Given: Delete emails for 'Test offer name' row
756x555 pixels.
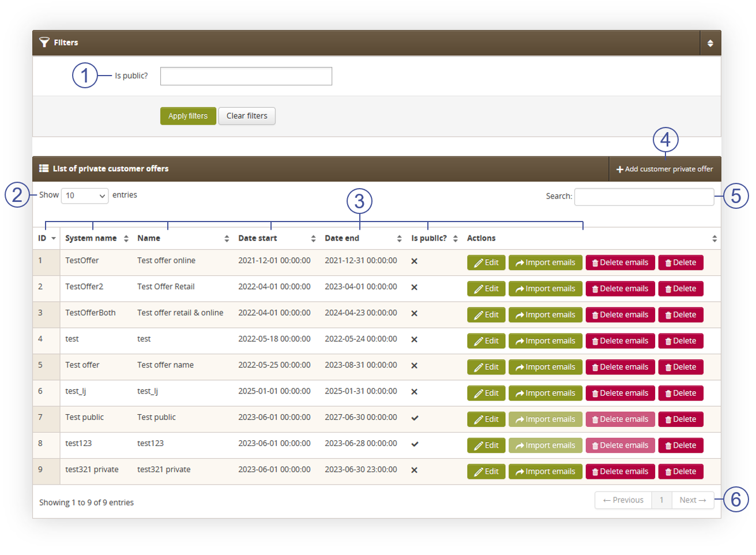Looking at the screenshot, I should pyautogui.click(x=620, y=367).
